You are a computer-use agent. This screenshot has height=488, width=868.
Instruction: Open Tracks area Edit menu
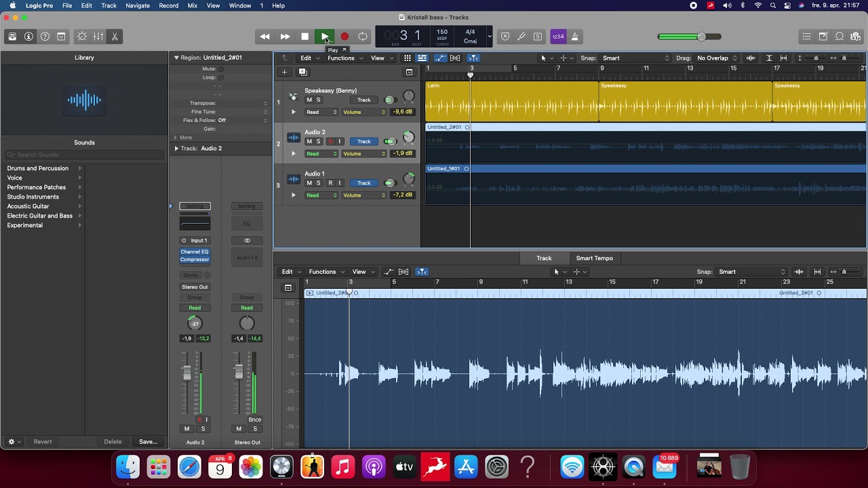click(309, 58)
